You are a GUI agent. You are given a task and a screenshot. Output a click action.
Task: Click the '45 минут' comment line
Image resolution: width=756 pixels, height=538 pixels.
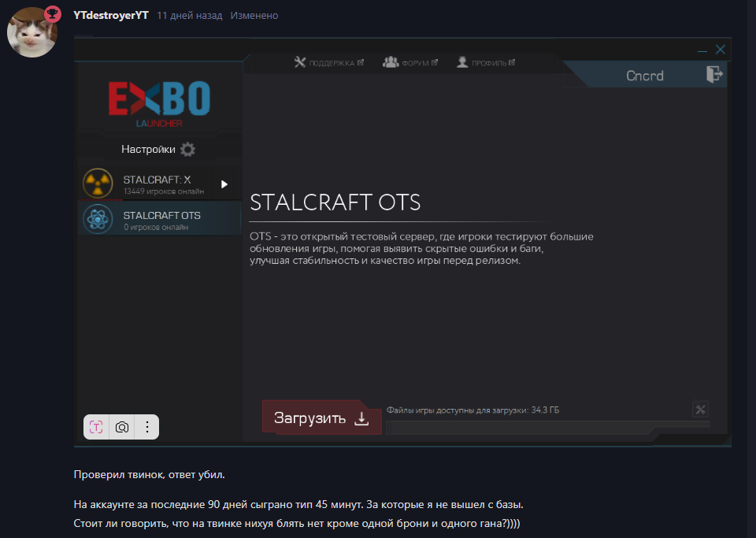[x=298, y=505]
